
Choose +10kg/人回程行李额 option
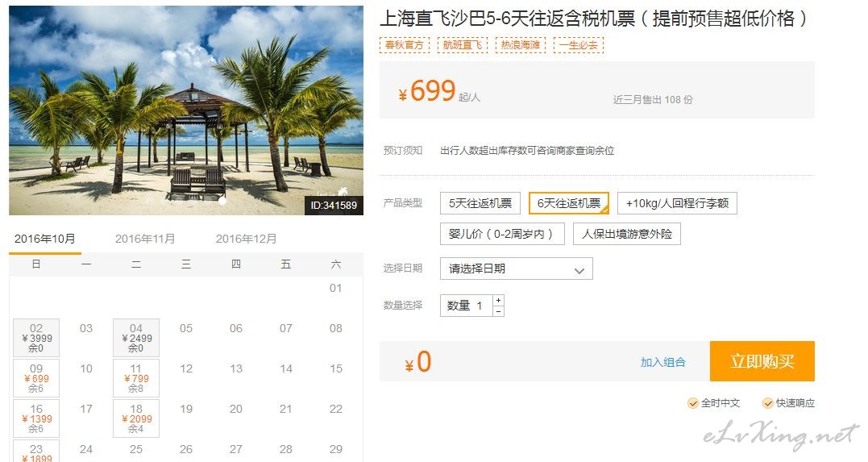[x=677, y=203]
